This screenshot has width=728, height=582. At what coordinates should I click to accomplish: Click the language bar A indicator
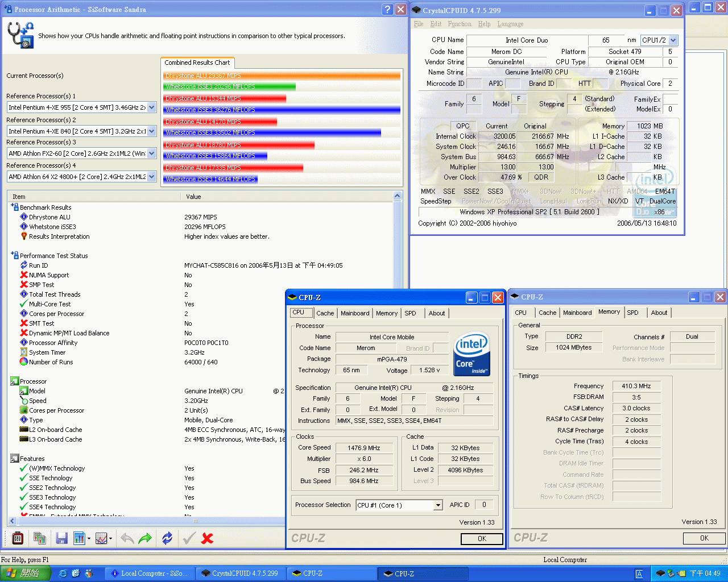639,574
